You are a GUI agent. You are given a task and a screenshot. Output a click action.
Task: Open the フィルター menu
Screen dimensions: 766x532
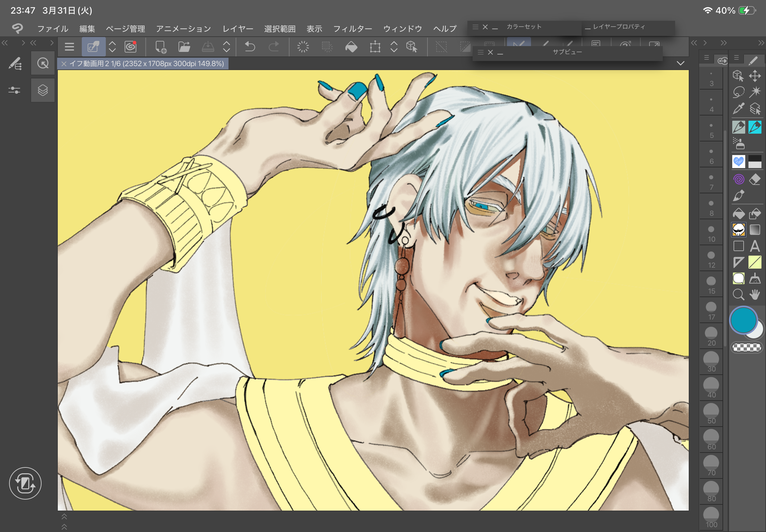(352, 29)
